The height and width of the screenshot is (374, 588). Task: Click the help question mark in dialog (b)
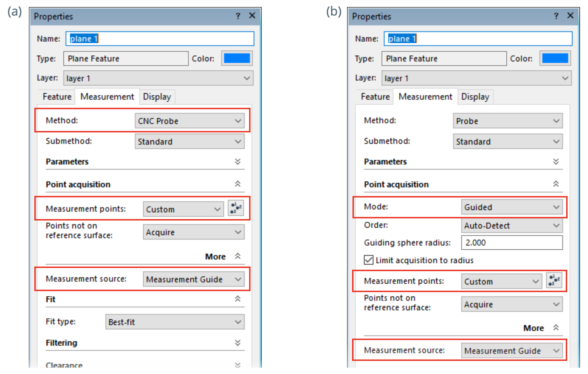pos(556,16)
